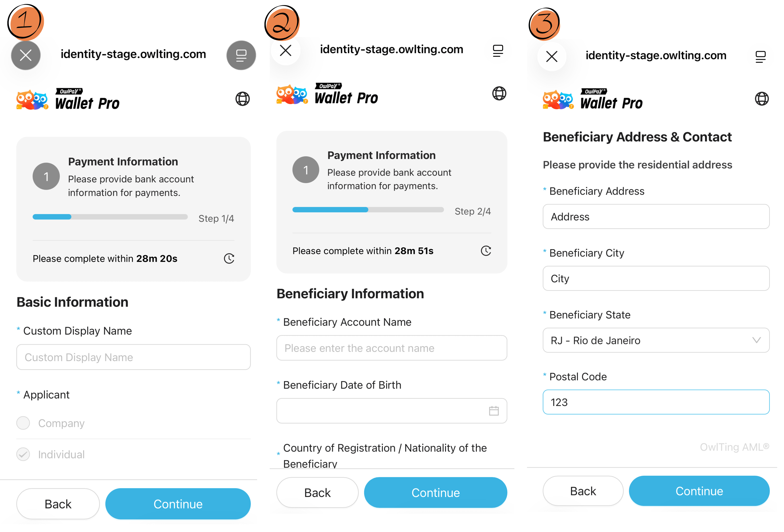Click the globe language icon in screen 2
The width and height of the screenshot is (784, 532).
[x=499, y=94]
